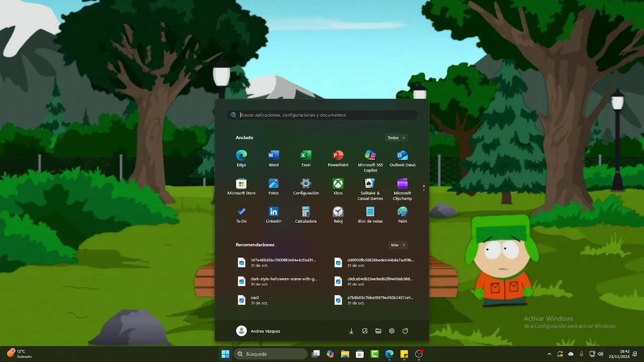This screenshot has width=644, height=362.
Task: Open recommended file dark-style-halloween-scene-with-g...
Action: (x=277, y=281)
